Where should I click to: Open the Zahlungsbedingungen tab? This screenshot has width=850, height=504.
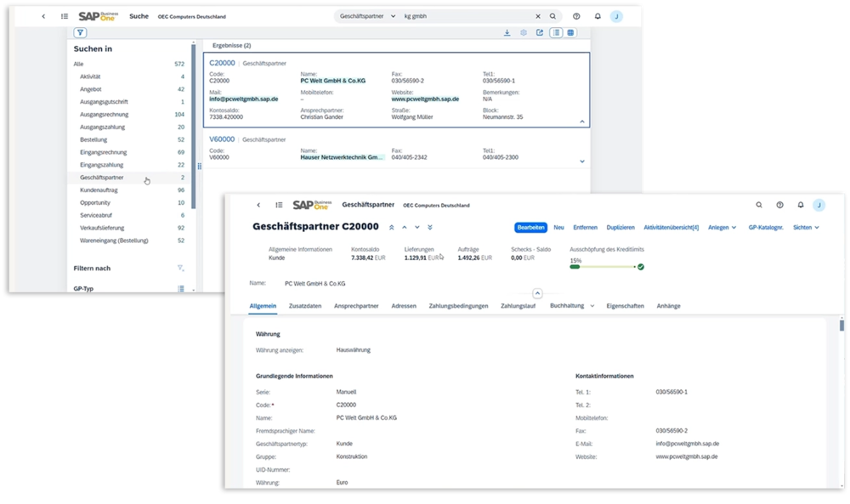click(x=458, y=306)
